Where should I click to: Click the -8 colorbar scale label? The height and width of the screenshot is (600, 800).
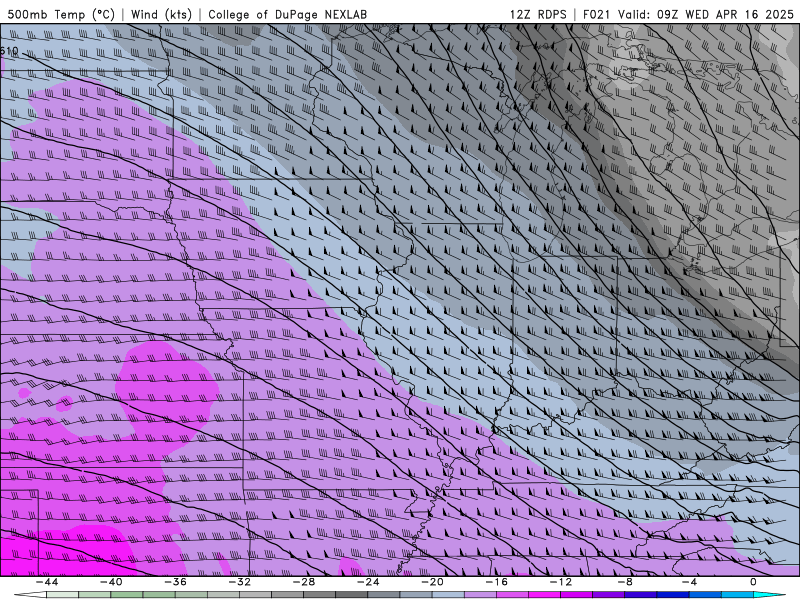(x=625, y=582)
